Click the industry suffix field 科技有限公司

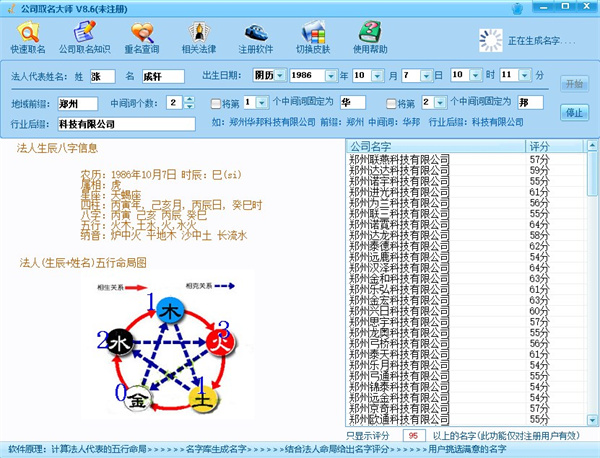[x=127, y=124]
